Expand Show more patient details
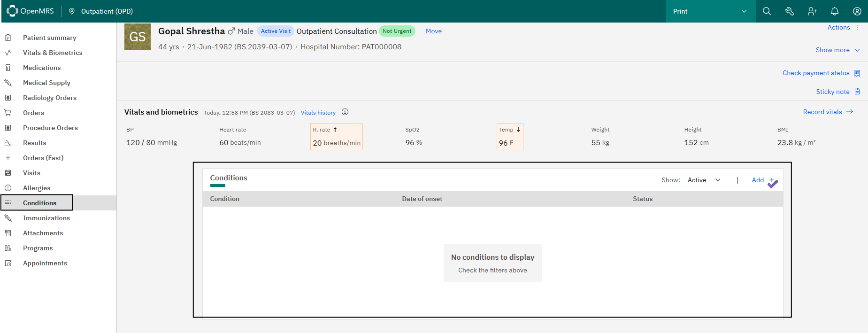This screenshot has width=868, height=333. (837, 50)
